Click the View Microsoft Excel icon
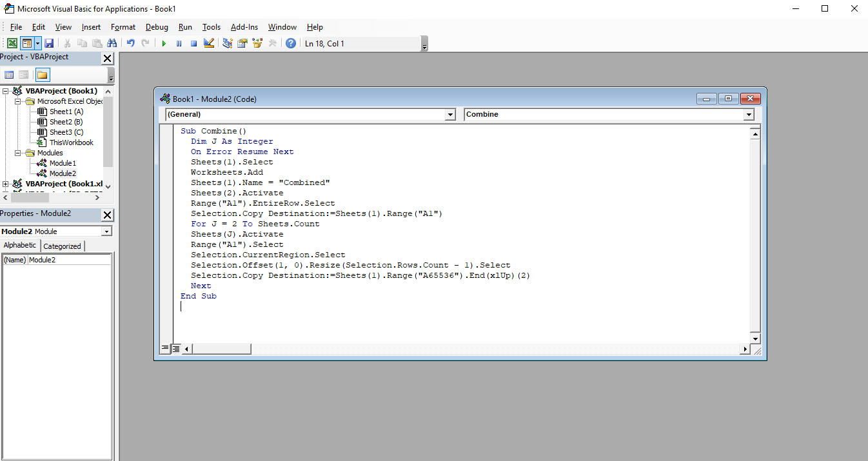The image size is (868, 461). coord(12,43)
